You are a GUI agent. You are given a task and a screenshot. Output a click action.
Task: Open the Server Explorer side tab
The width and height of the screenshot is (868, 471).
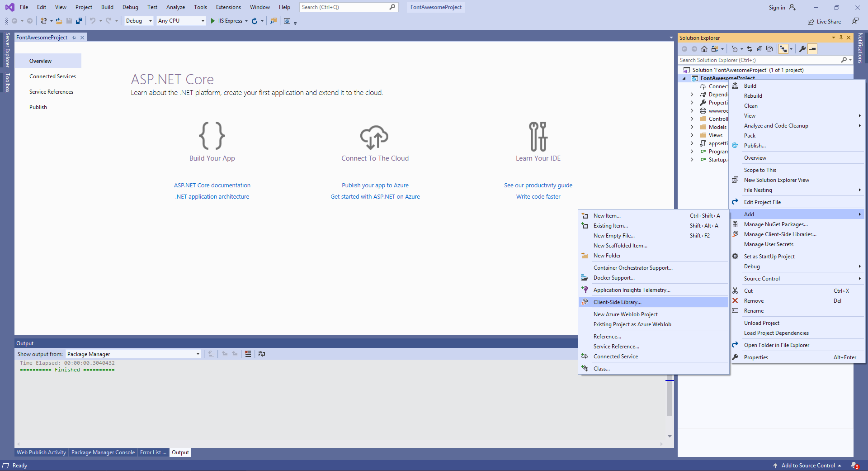(7, 50)
